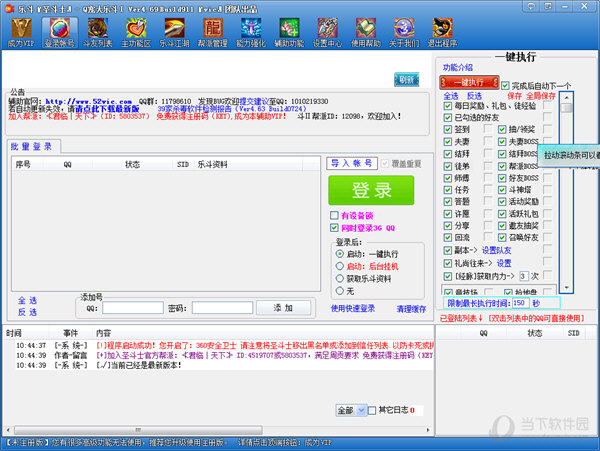Toggle the 签到 checkbox
This screenshot has width=600, height=451.
(448, 130)
